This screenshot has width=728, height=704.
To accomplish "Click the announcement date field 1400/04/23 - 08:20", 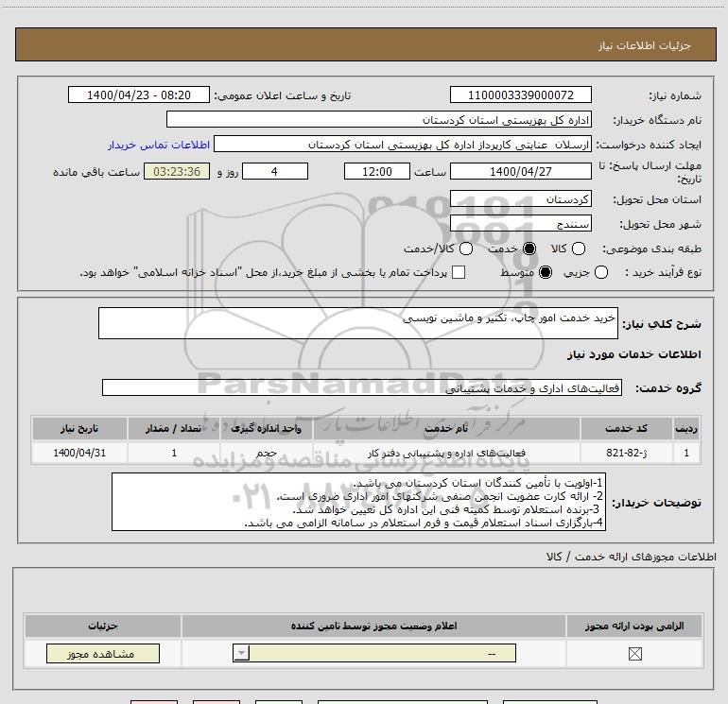I will coord(139,94).
